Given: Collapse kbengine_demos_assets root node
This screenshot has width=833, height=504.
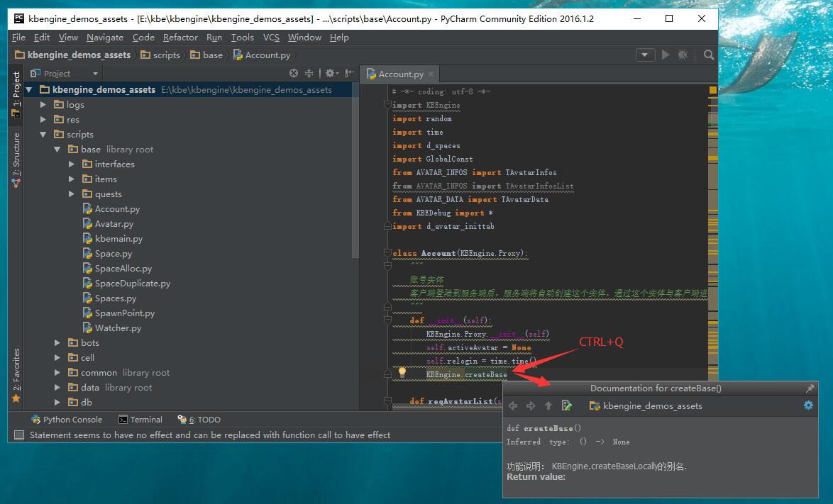Looking at the screenshot, I should [x=29, y=89].
